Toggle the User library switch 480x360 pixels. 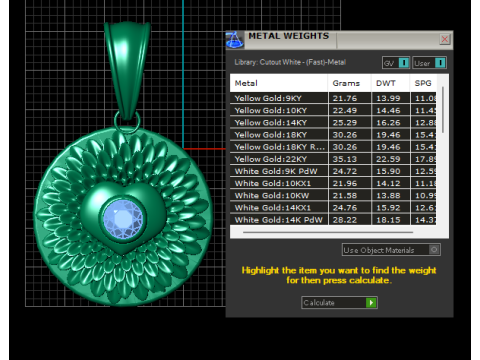coord(429,63)
